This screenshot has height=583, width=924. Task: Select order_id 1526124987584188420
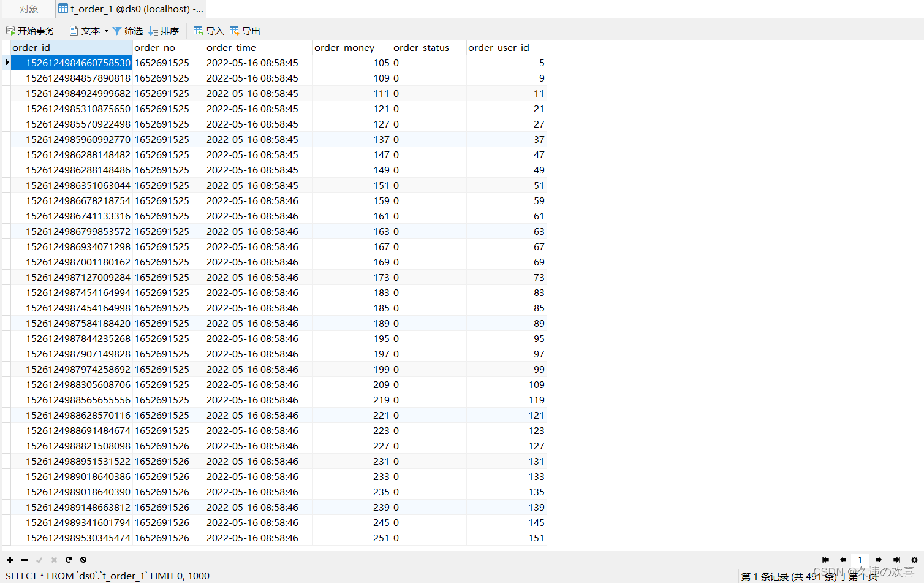pyautogui.click(x=72, y=323)
